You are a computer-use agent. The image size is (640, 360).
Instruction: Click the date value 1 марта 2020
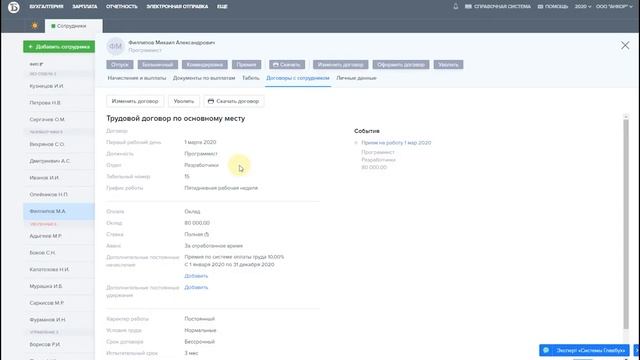pos(200,142)
